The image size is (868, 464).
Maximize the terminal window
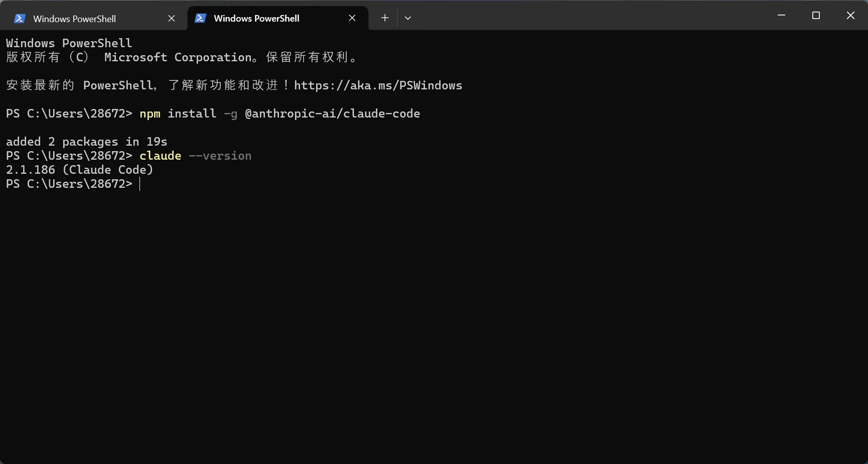point(816,16)
